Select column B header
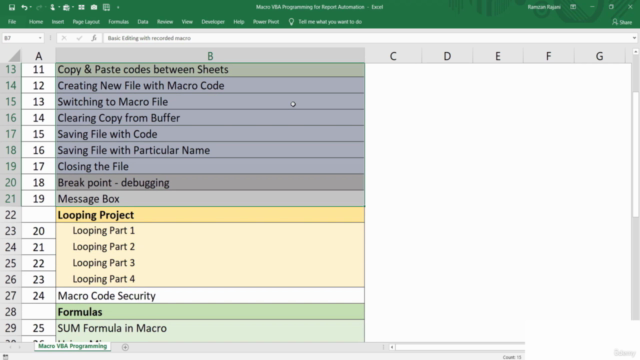Viewport: 640px width, 360px height. pyautogui.click(x=210, y=56)
